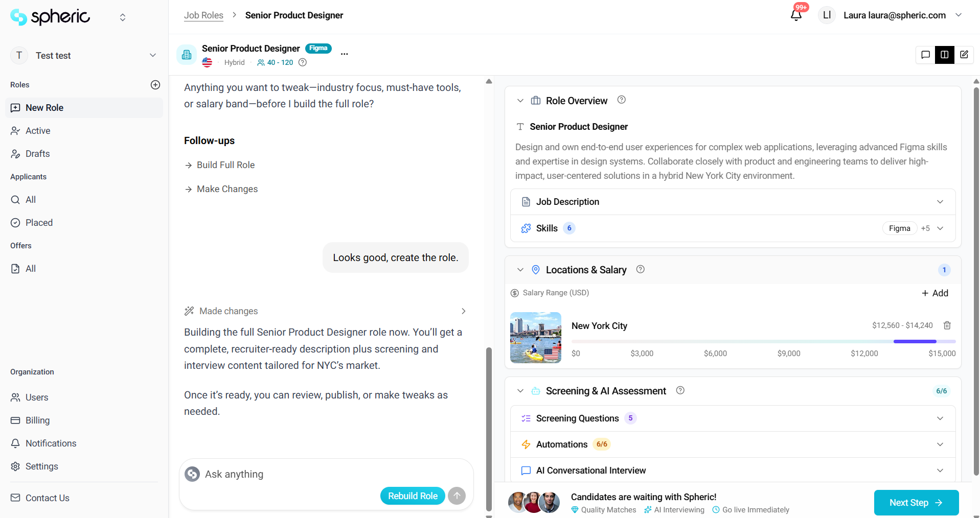Viewport: 980px width, 518px height.
Task: Open Drafts in the Roles sidebar
Action: point(37,154)
